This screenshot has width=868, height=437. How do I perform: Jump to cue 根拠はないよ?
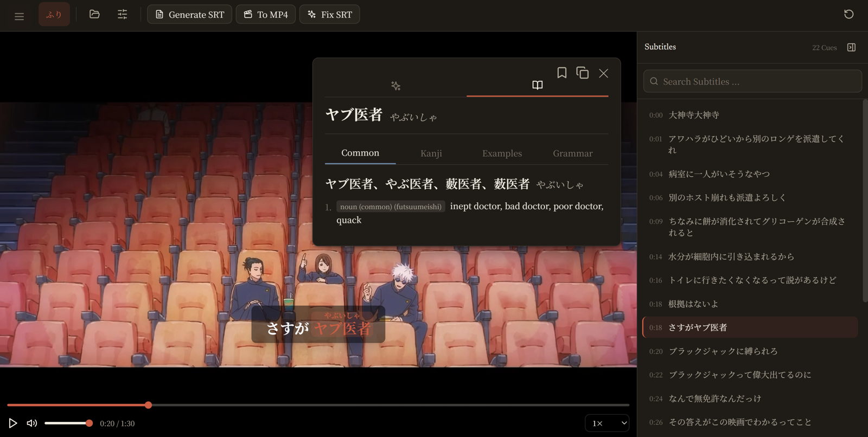tap(750, 304)
